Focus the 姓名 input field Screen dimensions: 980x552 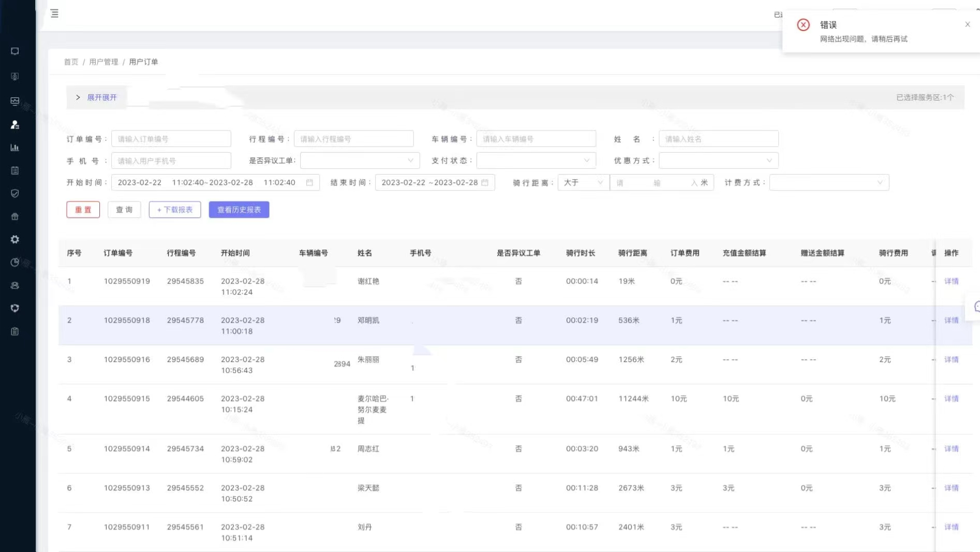click(719, 139)
